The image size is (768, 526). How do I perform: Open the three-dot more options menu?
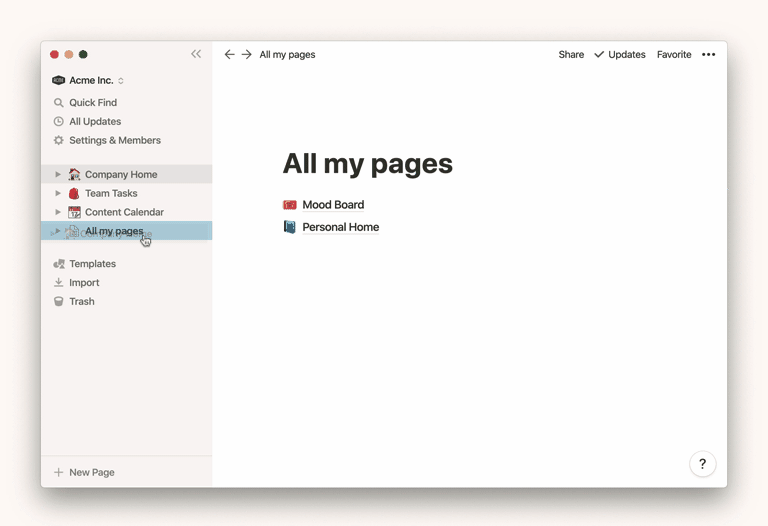pyautogui.click(x=708, y=55)
